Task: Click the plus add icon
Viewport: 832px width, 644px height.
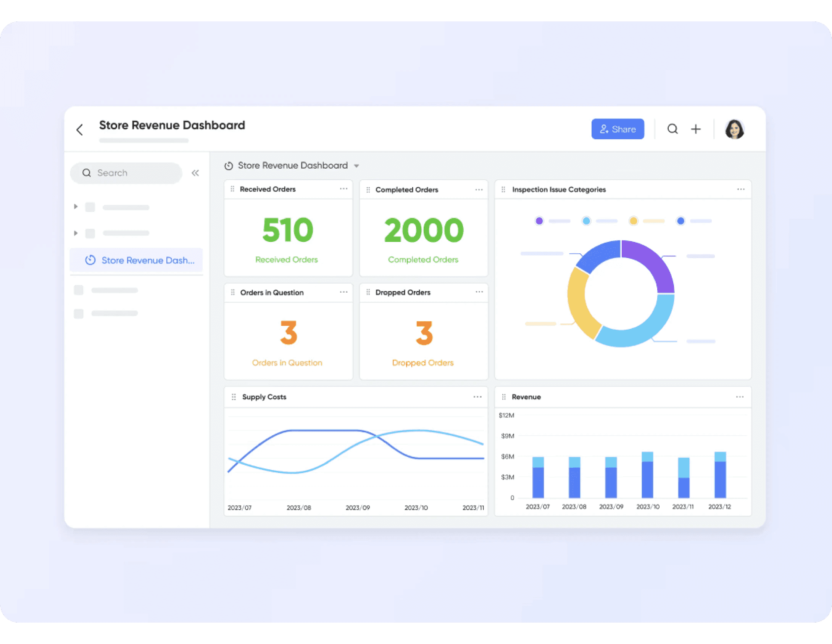Action: click(x=696, y=129)
